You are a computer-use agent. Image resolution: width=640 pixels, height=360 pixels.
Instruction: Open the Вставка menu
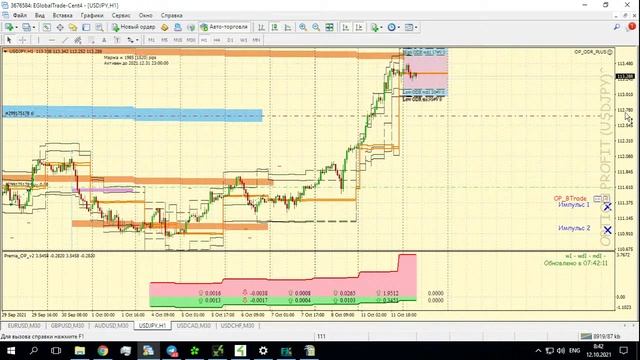(62, 16)
